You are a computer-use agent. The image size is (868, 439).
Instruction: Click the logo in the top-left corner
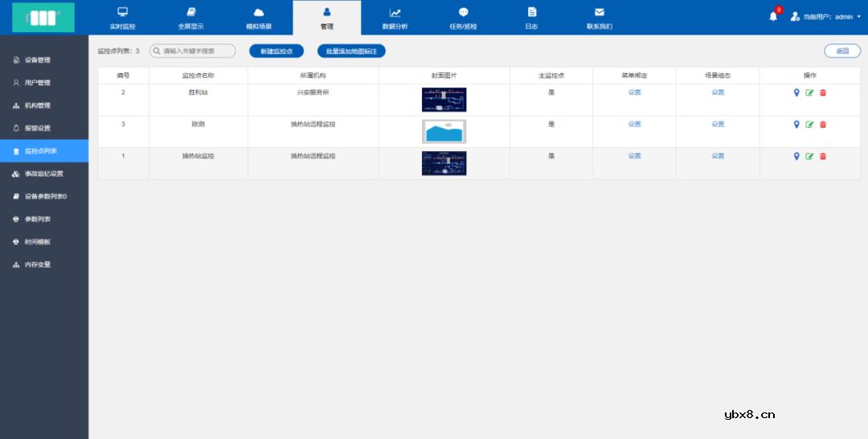(43, 17)
